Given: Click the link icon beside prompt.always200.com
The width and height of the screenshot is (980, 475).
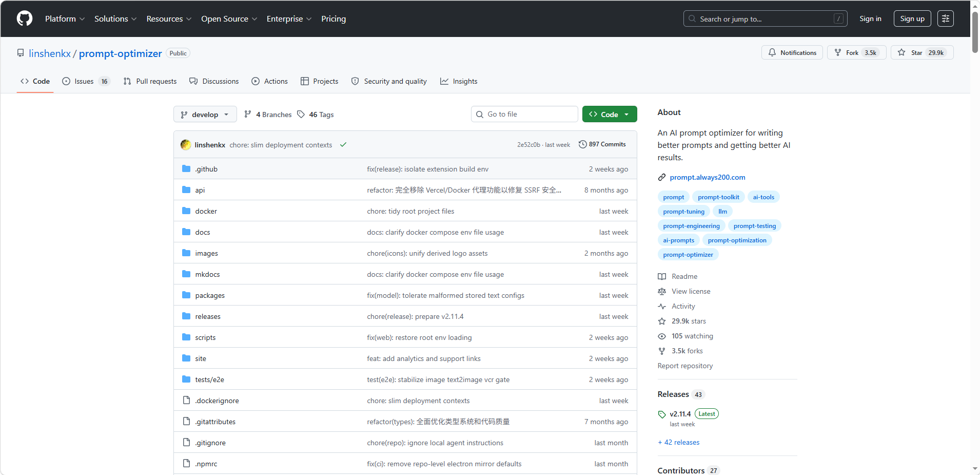Looking at the screenshot, I should click(662, 177).
